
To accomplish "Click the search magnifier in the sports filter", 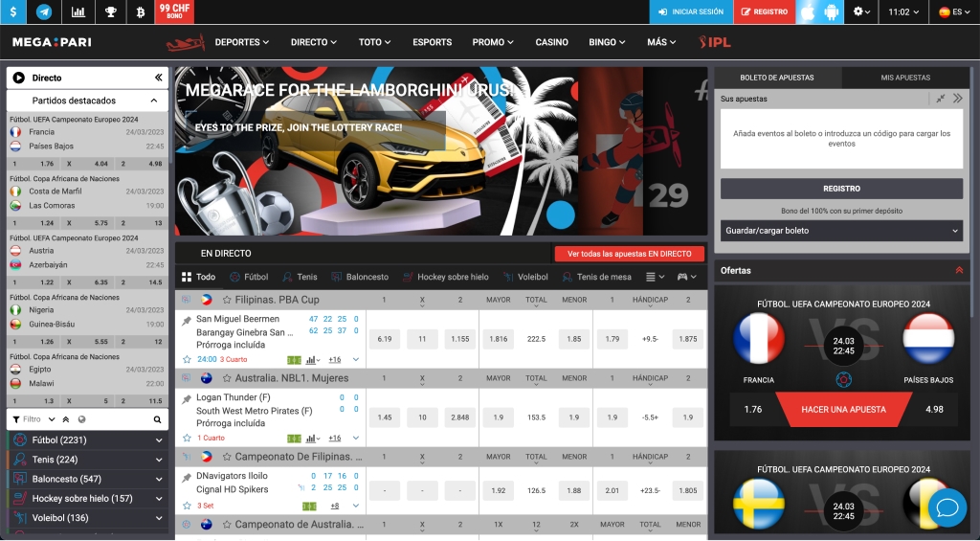I will [x=157, y=419].
